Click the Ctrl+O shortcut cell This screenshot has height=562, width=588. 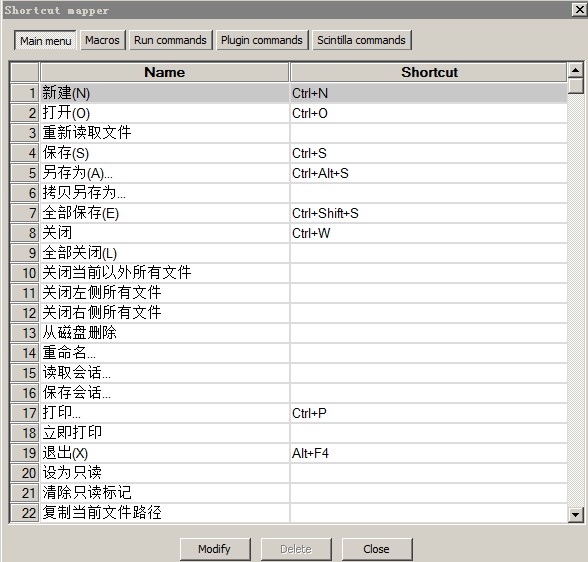[x=428, y=113]
